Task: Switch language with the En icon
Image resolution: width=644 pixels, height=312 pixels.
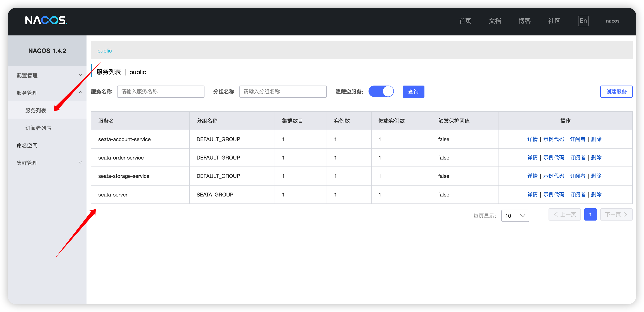Action: click(x=583, y=21)
